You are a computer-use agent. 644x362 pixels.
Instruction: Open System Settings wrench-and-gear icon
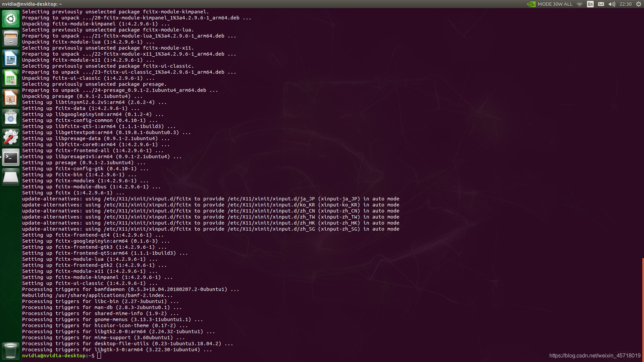(x=11, y=137)
